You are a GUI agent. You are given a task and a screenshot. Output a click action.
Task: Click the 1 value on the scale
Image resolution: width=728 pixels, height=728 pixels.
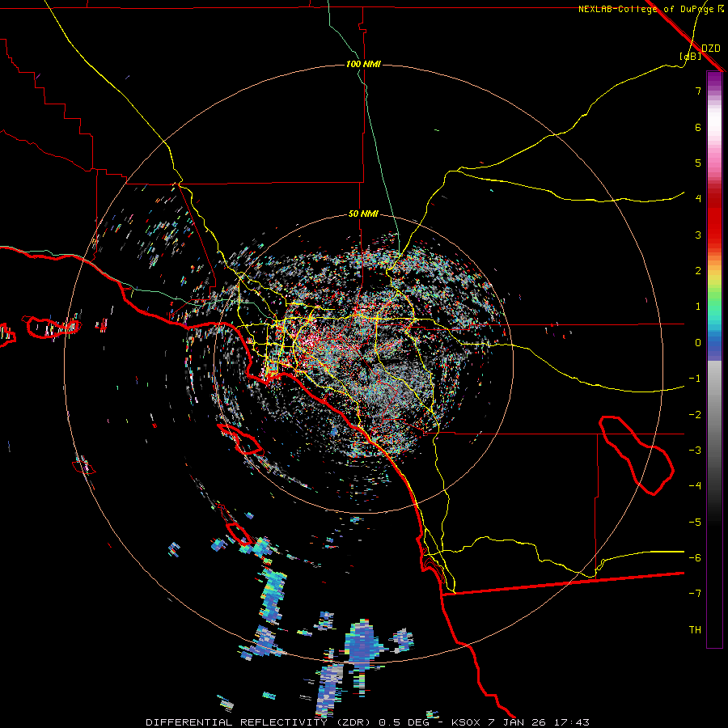tap(698, 307)
